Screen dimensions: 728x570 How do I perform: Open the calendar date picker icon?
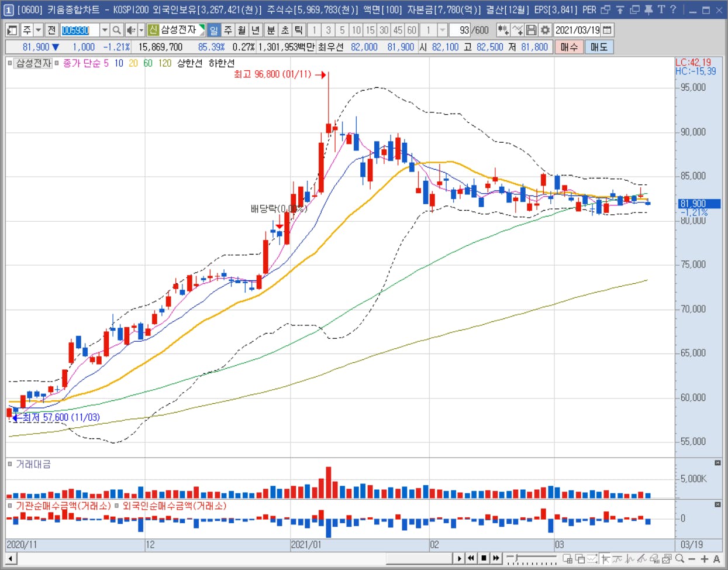point(608,30)
